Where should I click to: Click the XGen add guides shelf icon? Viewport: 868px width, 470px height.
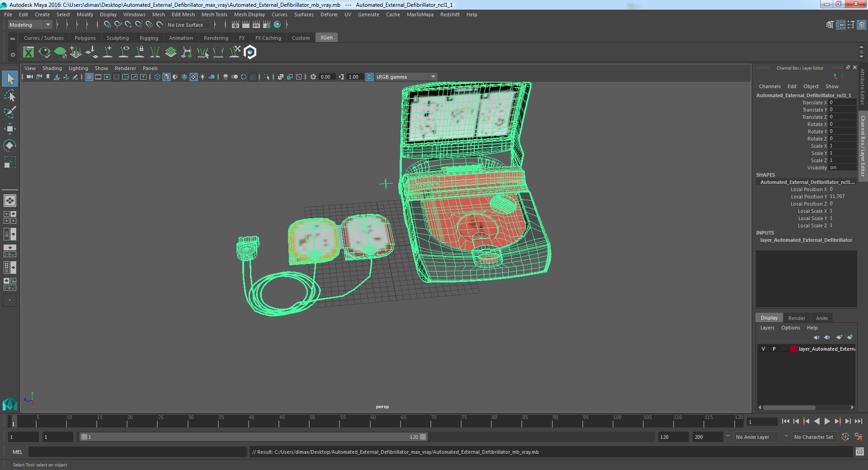pos(108,52)
